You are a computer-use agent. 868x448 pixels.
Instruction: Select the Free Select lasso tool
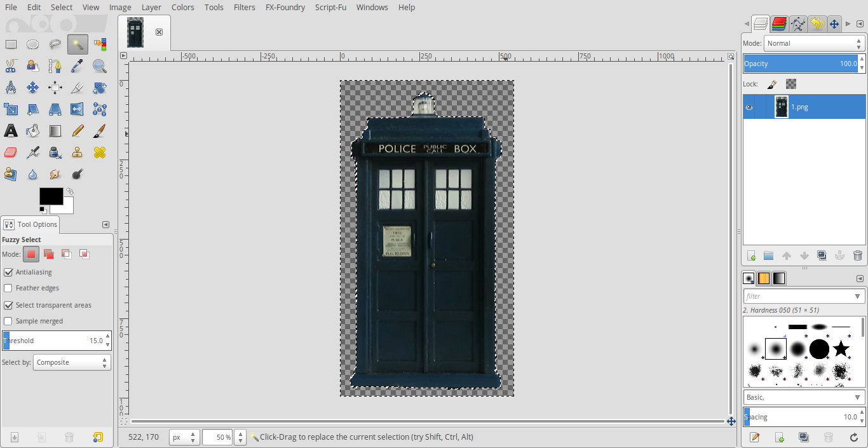55,44
